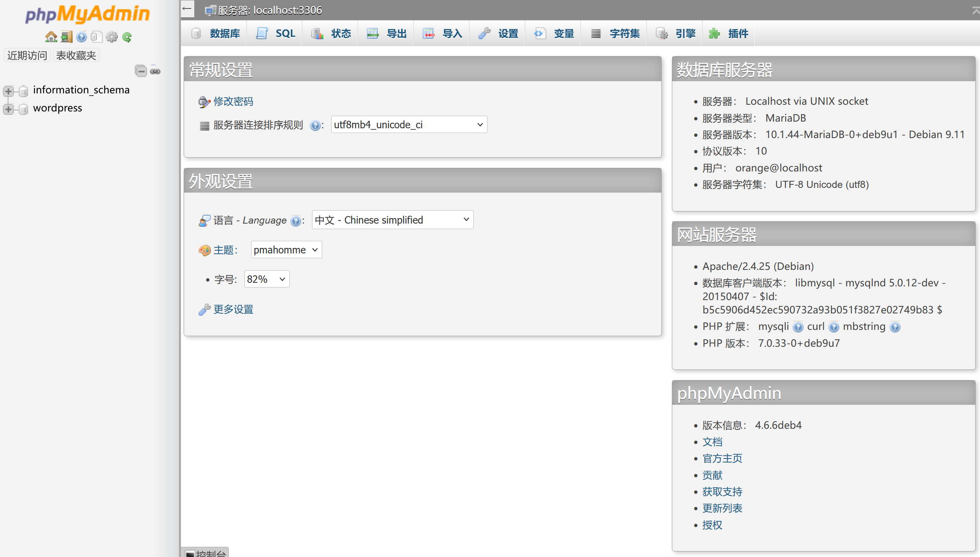Switch to the SQL tab
980x557 pixels.
click(275, 33)
